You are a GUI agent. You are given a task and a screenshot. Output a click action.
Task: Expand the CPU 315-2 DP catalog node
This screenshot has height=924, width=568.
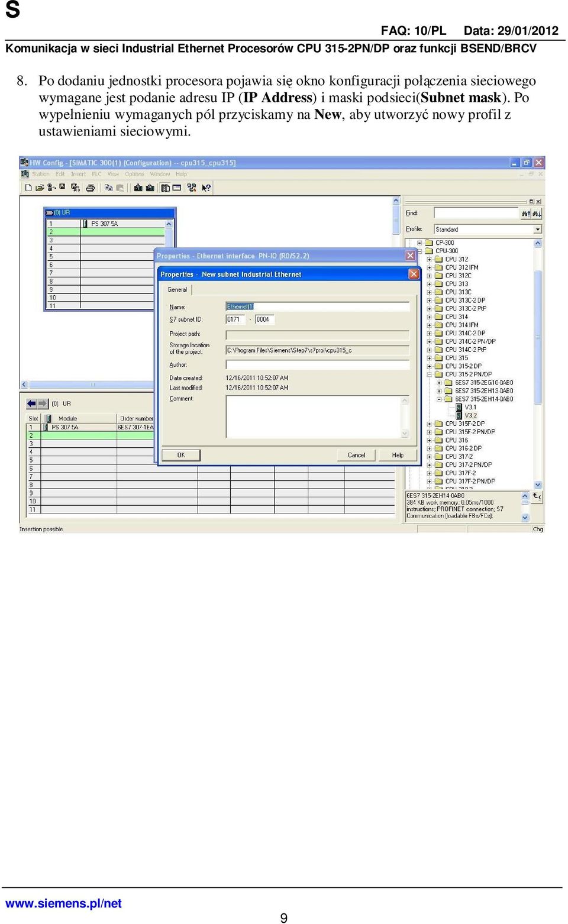[x=430, y=366]
